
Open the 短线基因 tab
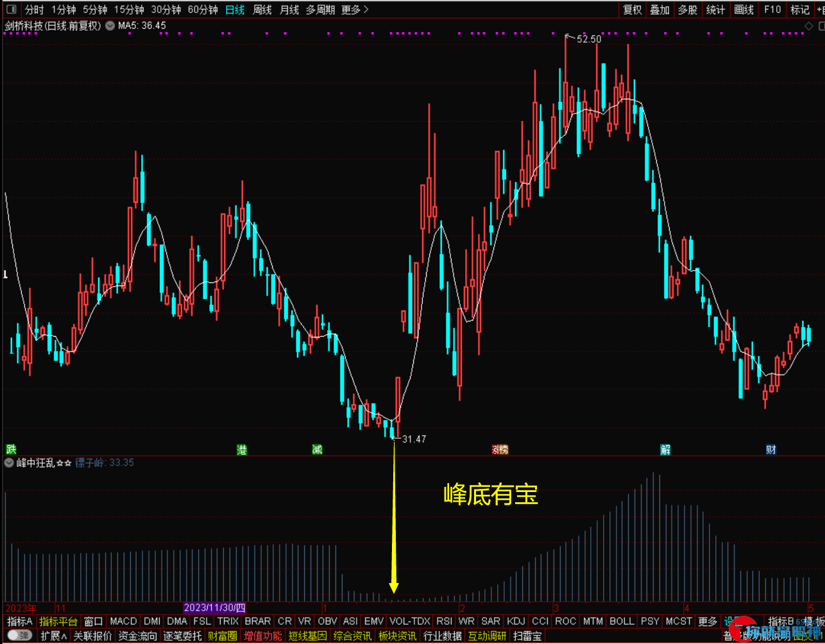click(x=307, y=636)
